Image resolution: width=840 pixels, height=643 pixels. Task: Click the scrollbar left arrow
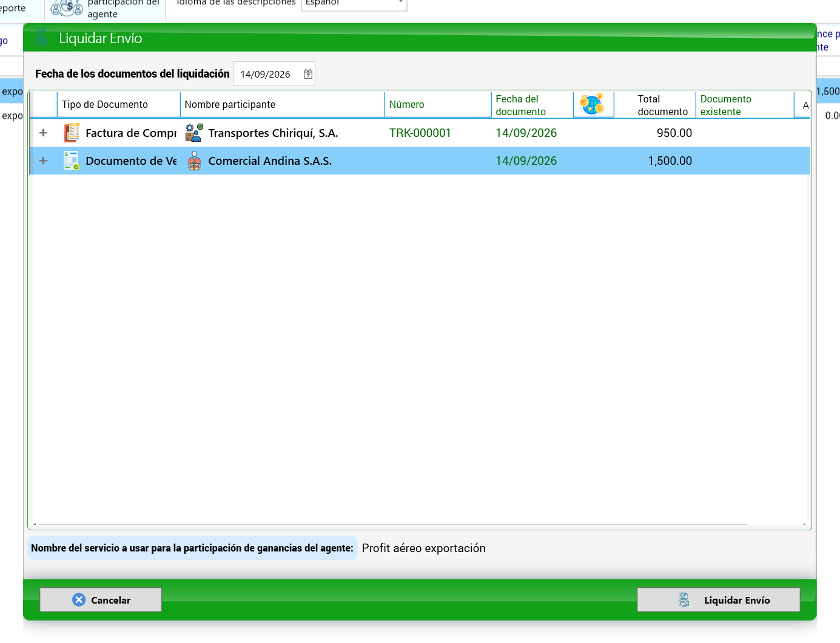click(35, 524)
